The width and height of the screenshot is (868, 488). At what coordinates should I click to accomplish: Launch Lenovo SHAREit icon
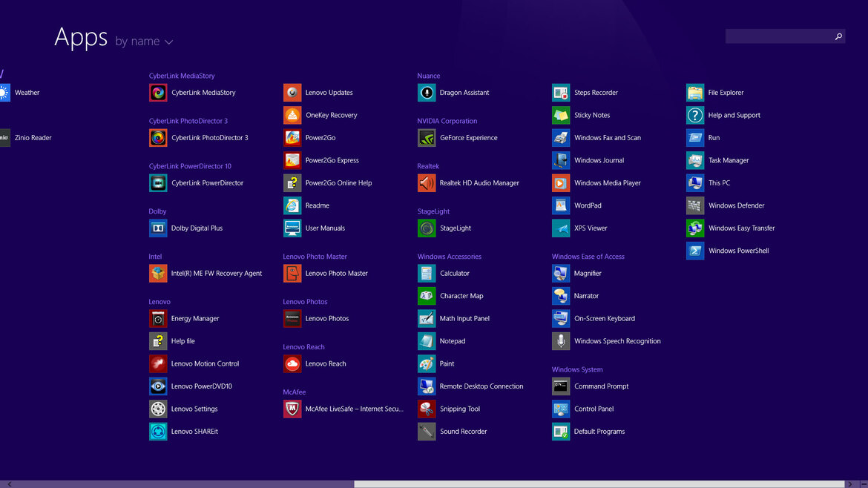pos(158,432)
